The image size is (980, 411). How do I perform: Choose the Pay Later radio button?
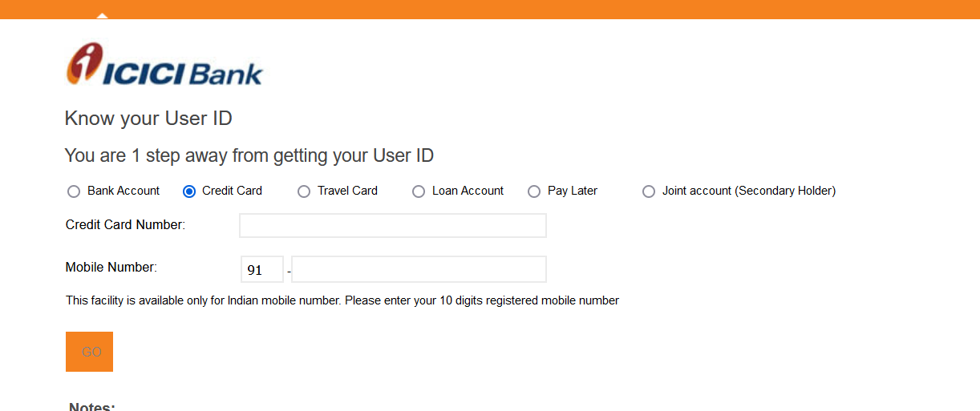(x=534, y=191)
